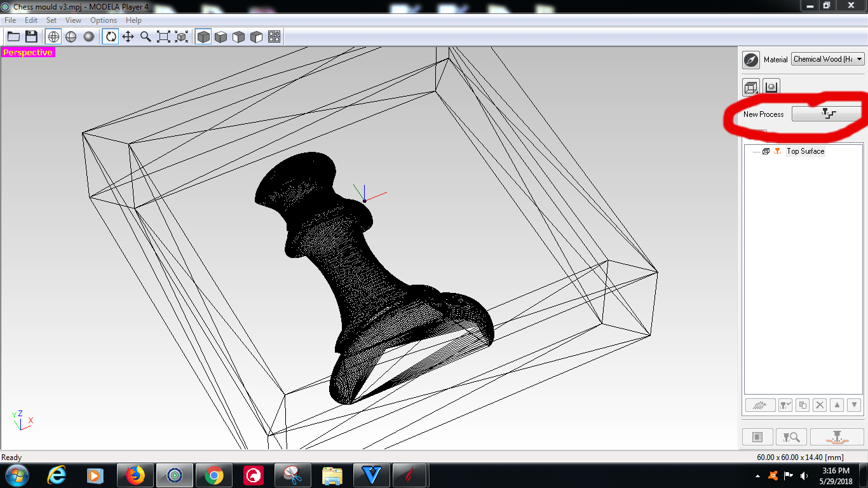Image resolution: width=868 pixels, height=488 pixels.
Task: Click the delete process X button
Action: point(820,405)
